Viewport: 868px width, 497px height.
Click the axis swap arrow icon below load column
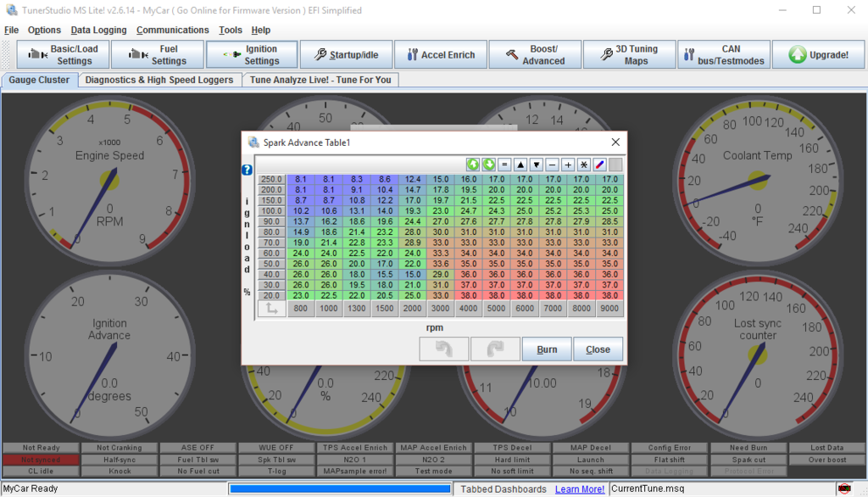(271, 310)
